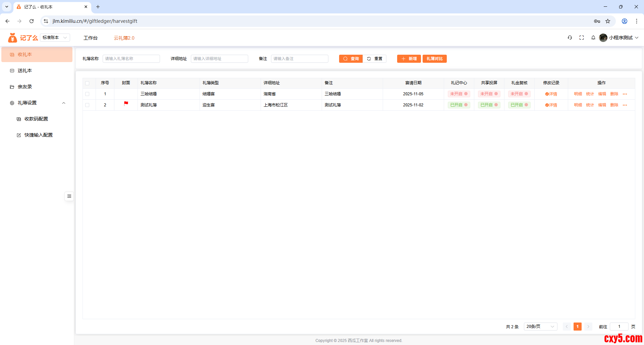Click the 新增 button
Viewport: 644px width, 345px height.
[409, 59]
